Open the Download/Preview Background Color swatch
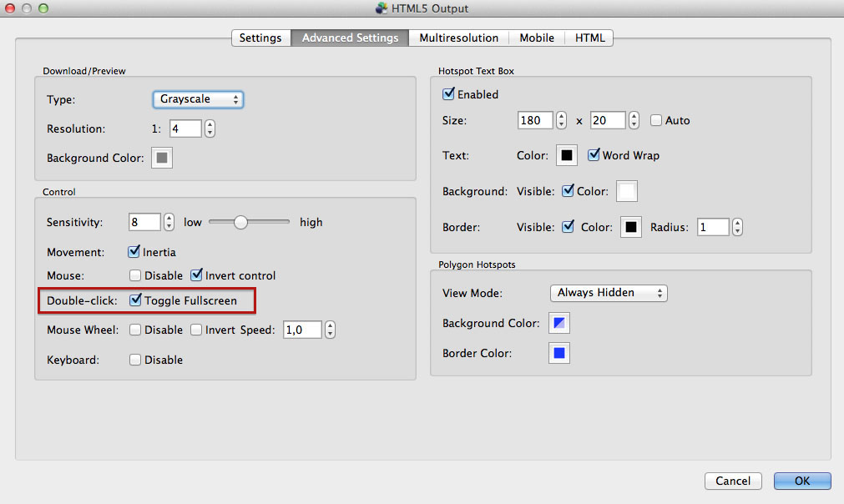 tap(161, 159)
